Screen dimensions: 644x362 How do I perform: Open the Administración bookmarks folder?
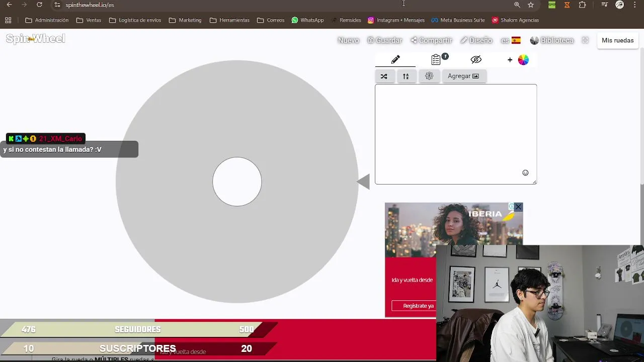(47, 20)
